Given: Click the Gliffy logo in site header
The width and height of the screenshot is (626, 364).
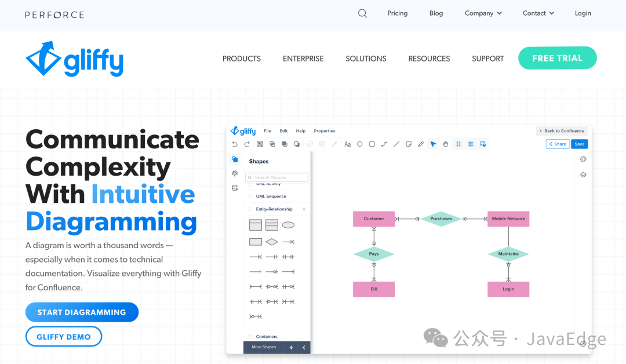Looking at the screenshot, I should 75,59.
